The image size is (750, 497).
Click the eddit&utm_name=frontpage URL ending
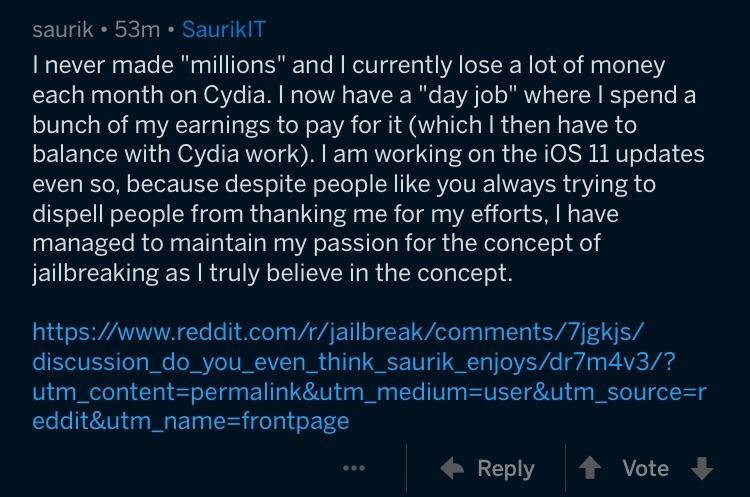(191, 421)
